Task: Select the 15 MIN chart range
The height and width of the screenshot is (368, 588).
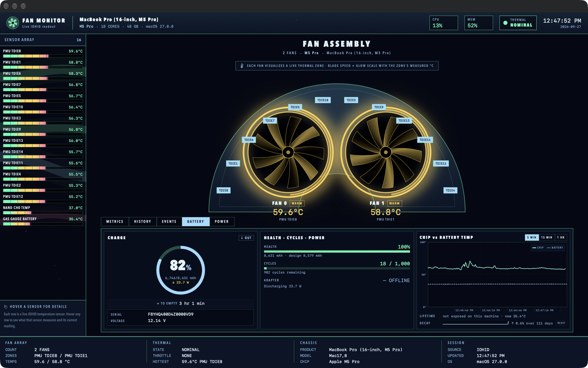Action: pos(547,237)
